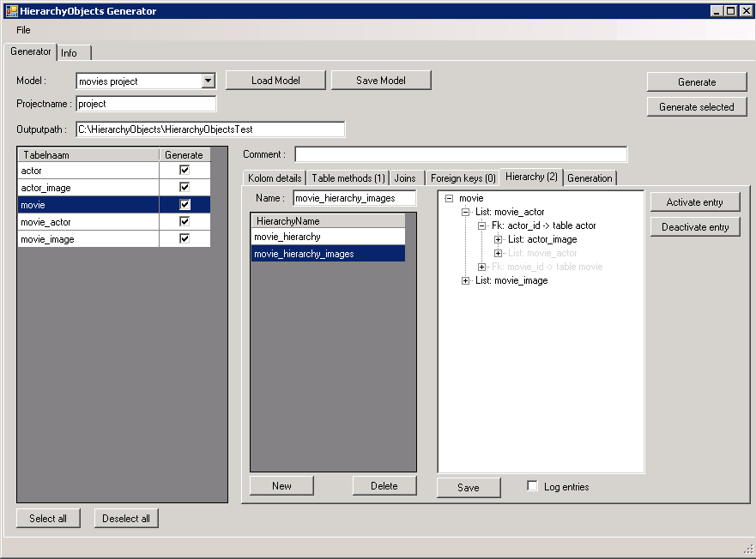
Task: Click into the Comment text field
Action: pyautogui.click(x=461, y=154)
